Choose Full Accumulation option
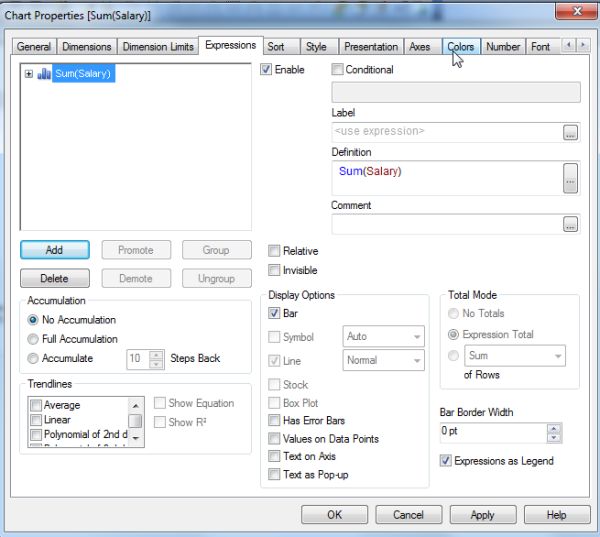Viewport: 600px width, 537px height. pos(33,339)
